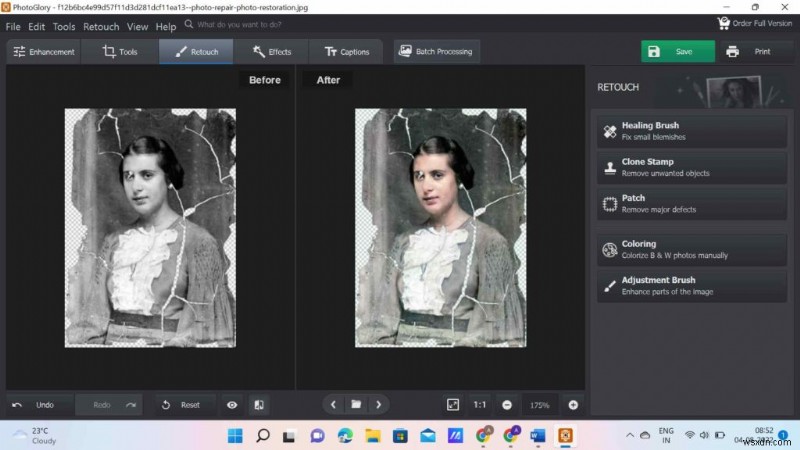Click the Order Full Version link
Screen dimensions: 800x450
[757, 24]
